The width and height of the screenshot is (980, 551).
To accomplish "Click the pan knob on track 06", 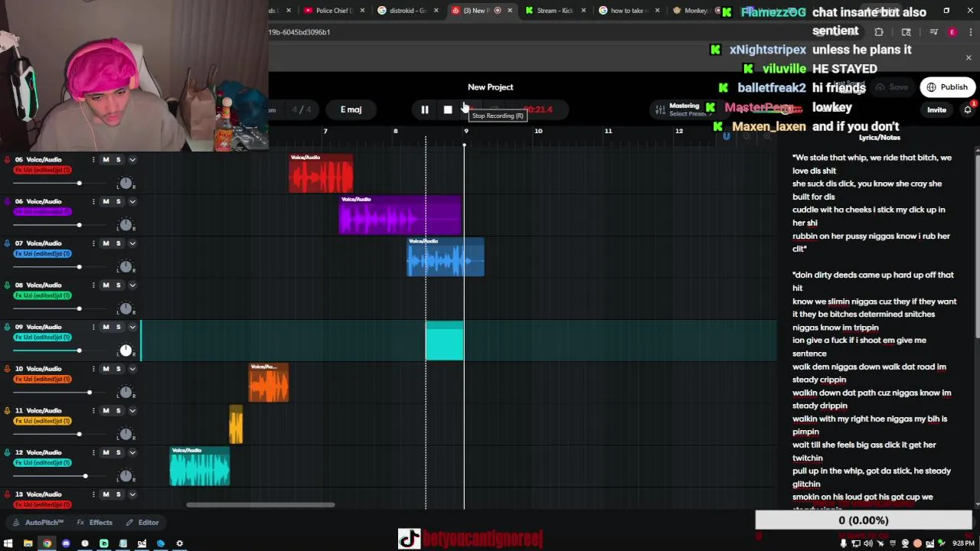I will (x=126, y=225).
